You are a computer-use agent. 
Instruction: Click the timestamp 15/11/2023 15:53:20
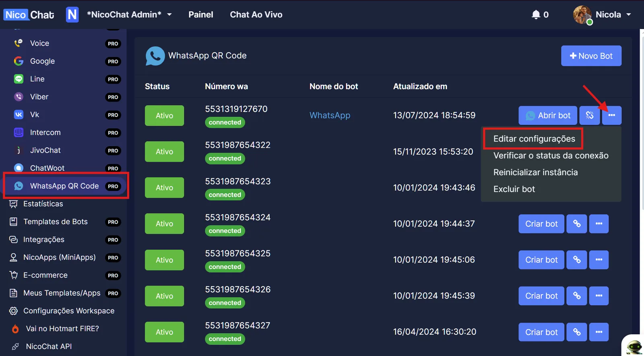pos(433,151)
